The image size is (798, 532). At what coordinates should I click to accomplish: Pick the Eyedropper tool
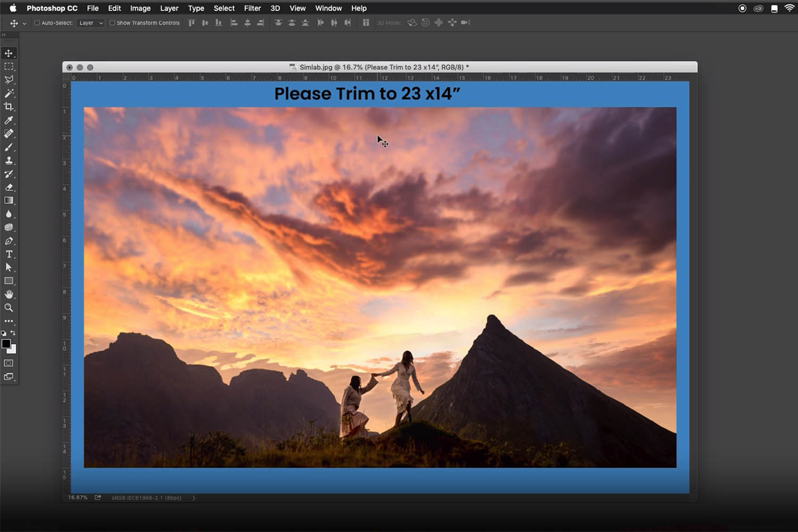(x=9, y=120)
